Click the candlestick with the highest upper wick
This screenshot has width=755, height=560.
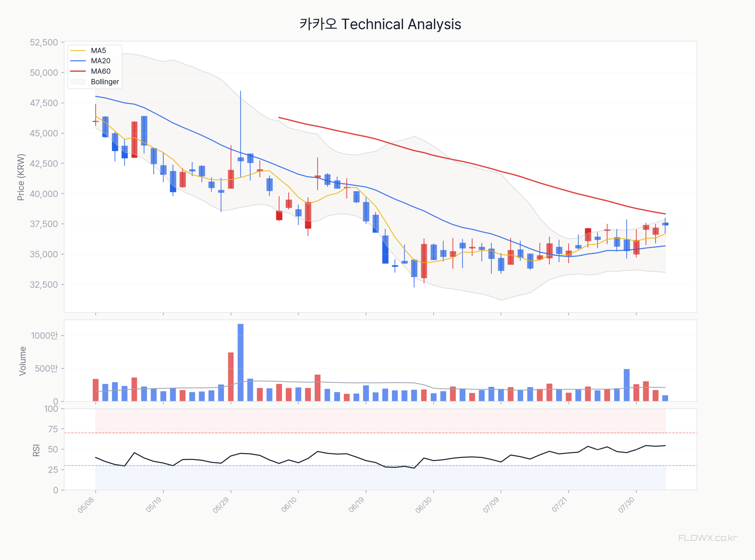coord(241,134)
